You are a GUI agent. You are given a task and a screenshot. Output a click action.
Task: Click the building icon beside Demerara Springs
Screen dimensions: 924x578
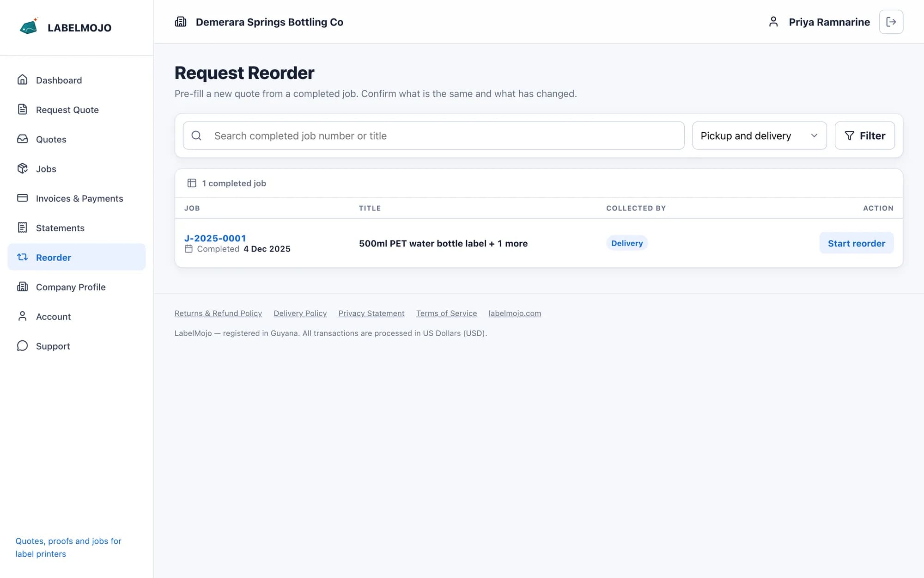click(x=181, y=22)
